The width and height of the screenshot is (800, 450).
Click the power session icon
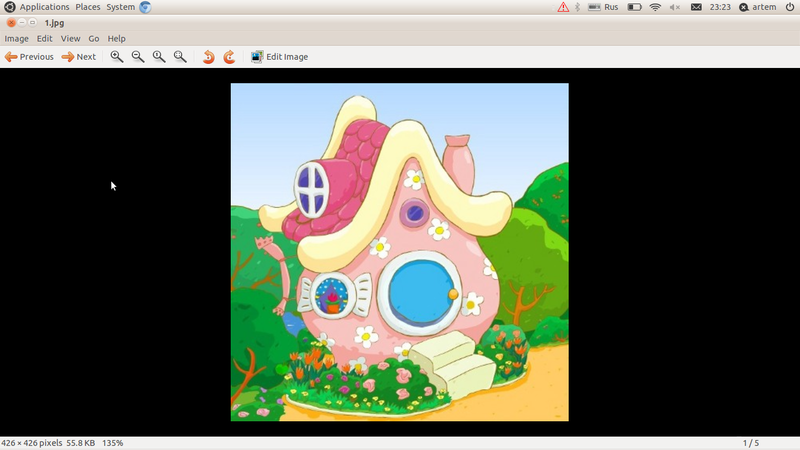coord(790,7)
